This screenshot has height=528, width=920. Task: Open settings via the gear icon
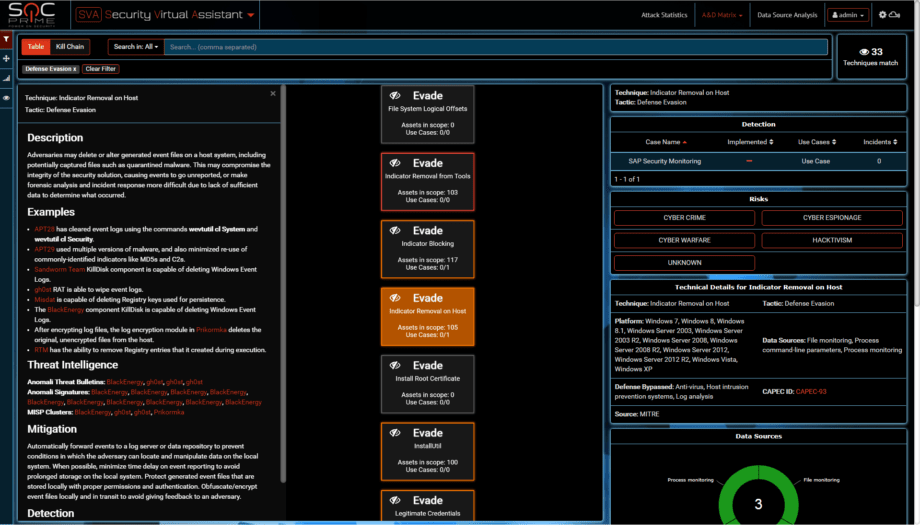pyautogui.click(x=883, y=15)
